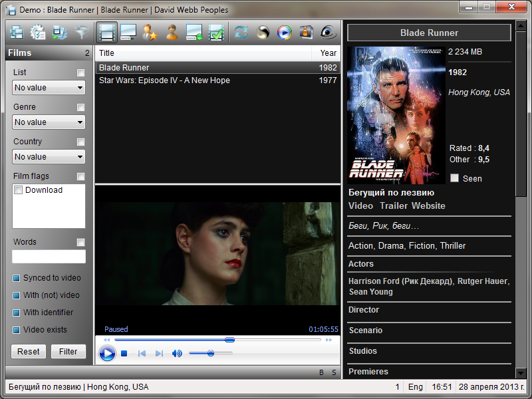Click the Premieres section header
The height and width of the screenshot is (399, 532).
(368, 372)
